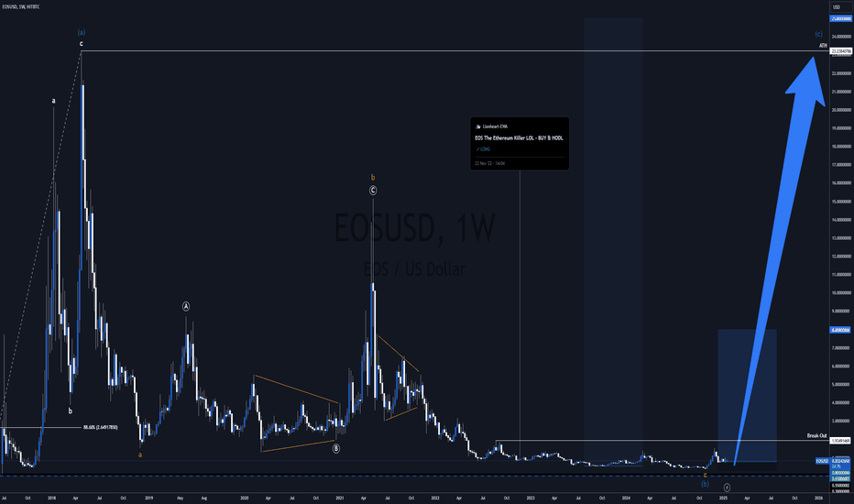Click the 24.00000000 price axis label
854x504 pixels.
841,37
